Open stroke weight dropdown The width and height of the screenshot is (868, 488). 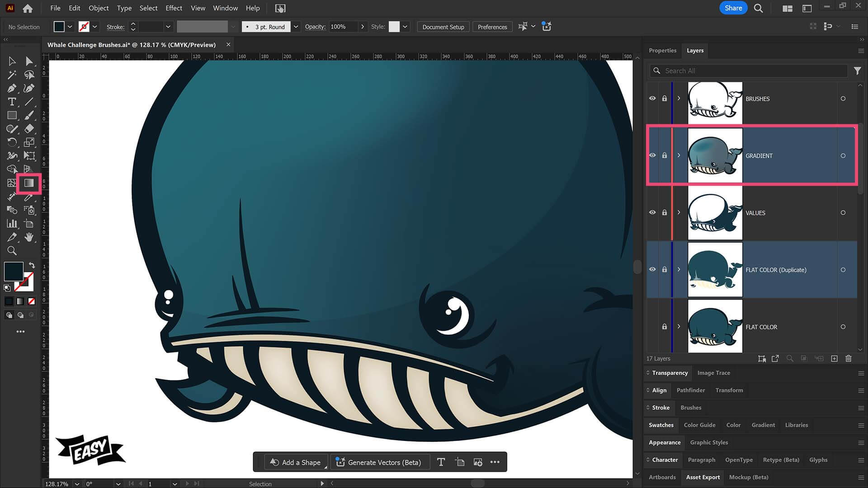168,27
